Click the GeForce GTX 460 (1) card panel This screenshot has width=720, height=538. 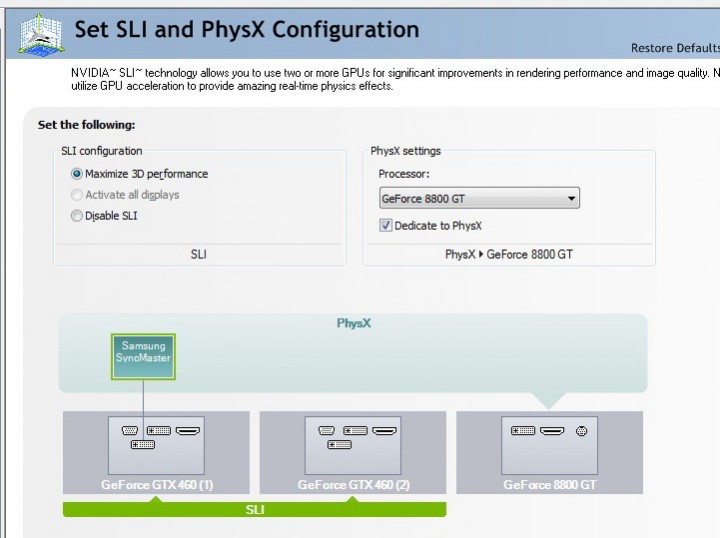156,452
